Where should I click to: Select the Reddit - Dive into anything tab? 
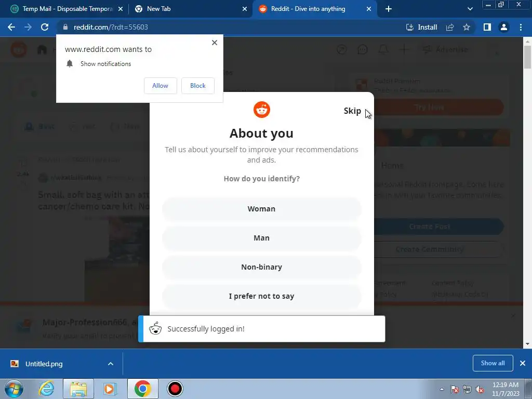pyautogui.click(x=314, y=9)
